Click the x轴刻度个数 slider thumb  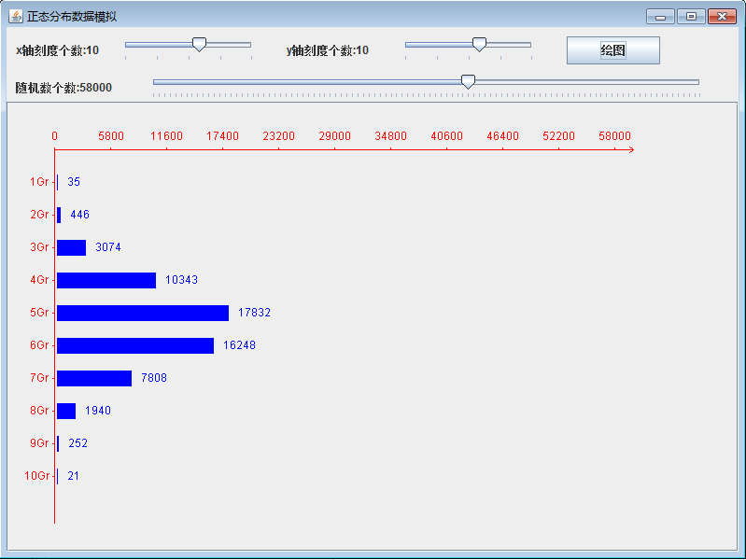199,44
